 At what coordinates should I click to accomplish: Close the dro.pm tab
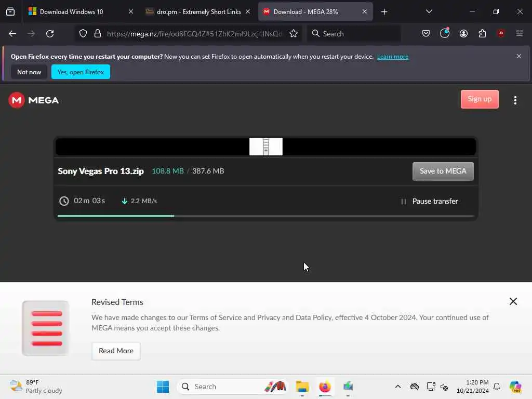tap(248, 12)
